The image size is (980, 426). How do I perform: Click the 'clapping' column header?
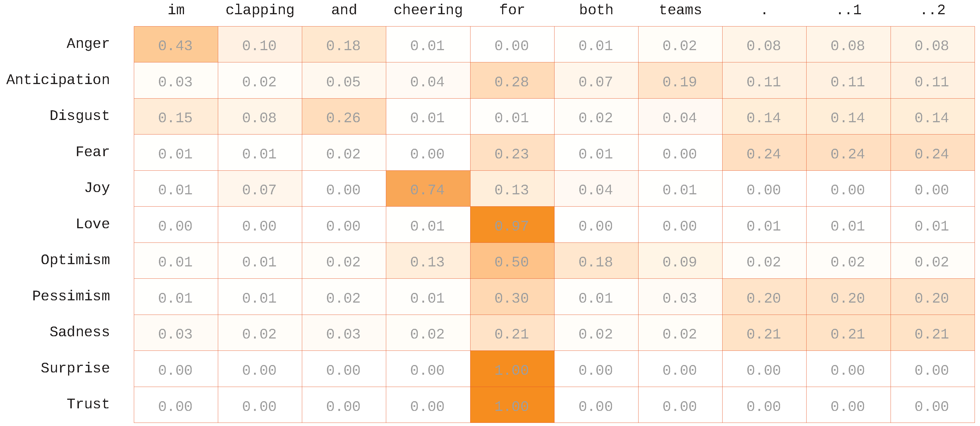(x=260, y=10)
